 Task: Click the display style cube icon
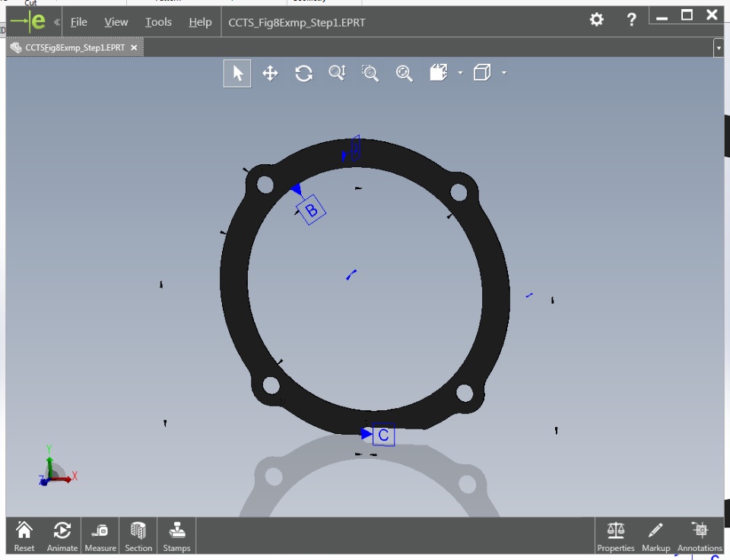point(482,72)
